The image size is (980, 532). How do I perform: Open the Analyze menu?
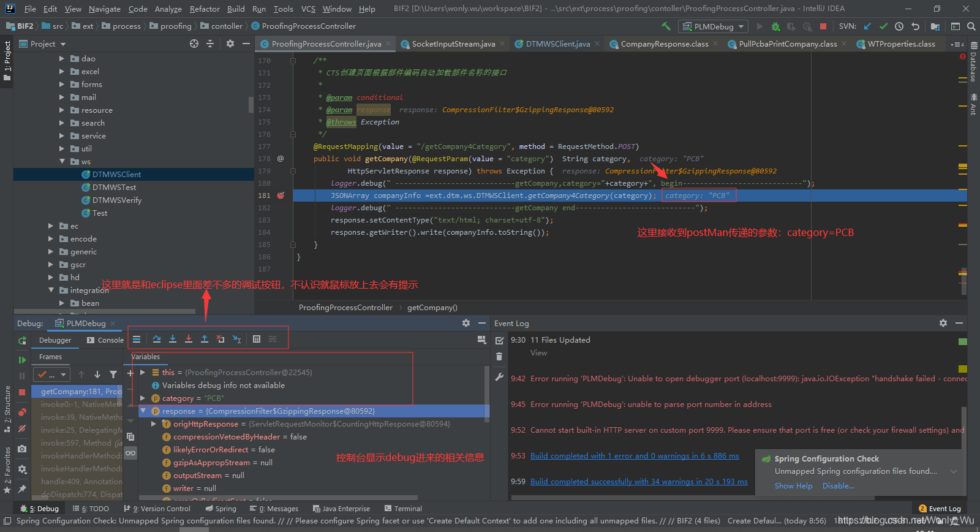click(168, 9)
